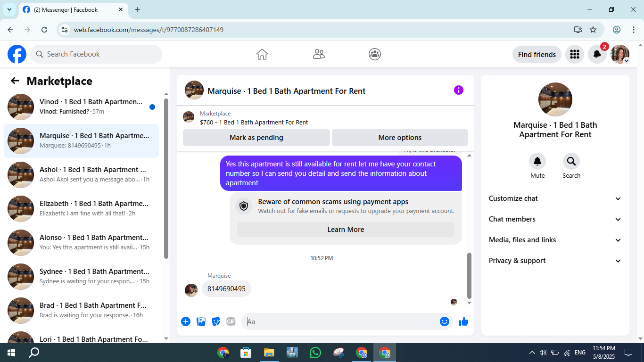Viewport: 644px width, 362px height.
Task: Open the Groups icon in the top navigation
Action: (375, 54)
